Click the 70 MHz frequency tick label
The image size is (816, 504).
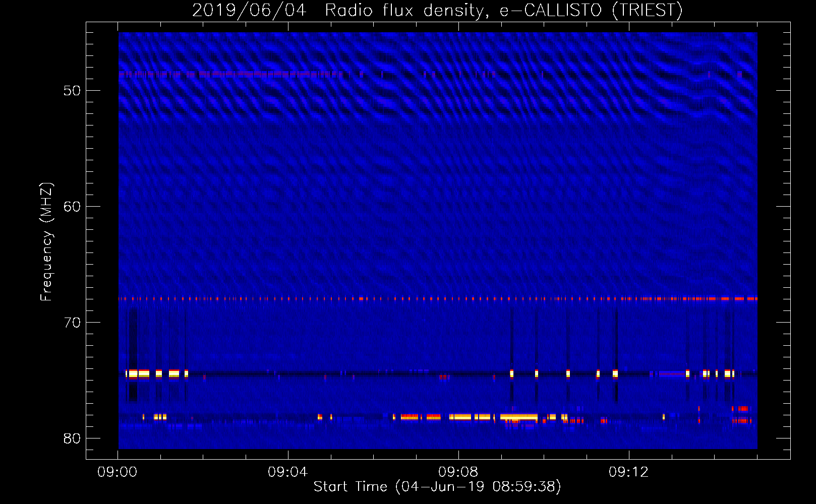click(x=72, y=323)
